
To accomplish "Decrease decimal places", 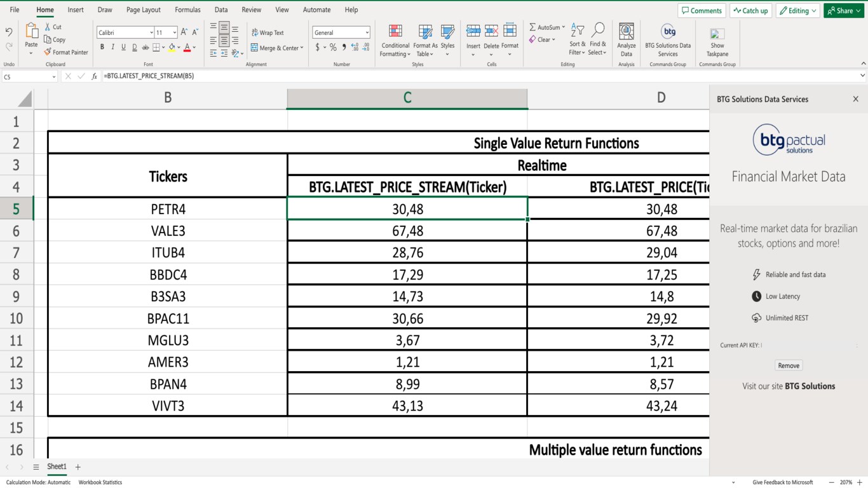I will coord(367,48).
